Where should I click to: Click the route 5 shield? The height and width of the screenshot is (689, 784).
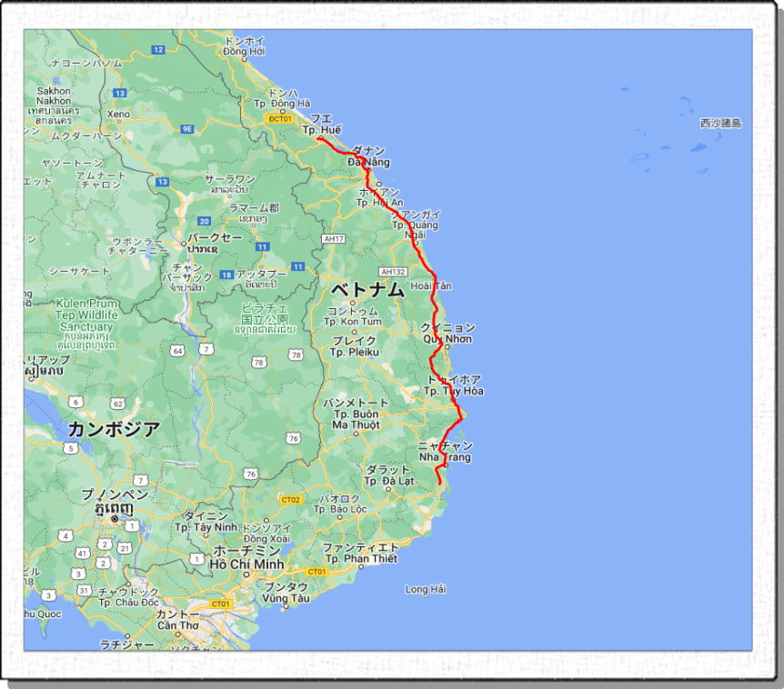coord(71,448)
